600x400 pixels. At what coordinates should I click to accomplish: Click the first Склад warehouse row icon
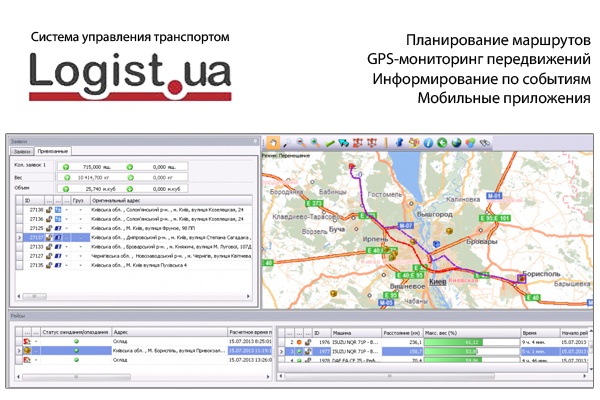pos(27,341)
